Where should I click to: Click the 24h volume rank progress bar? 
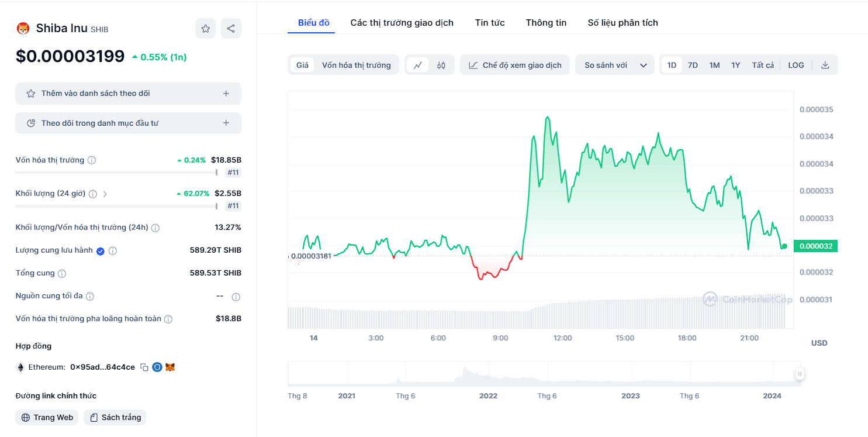(x=117, y=206)
